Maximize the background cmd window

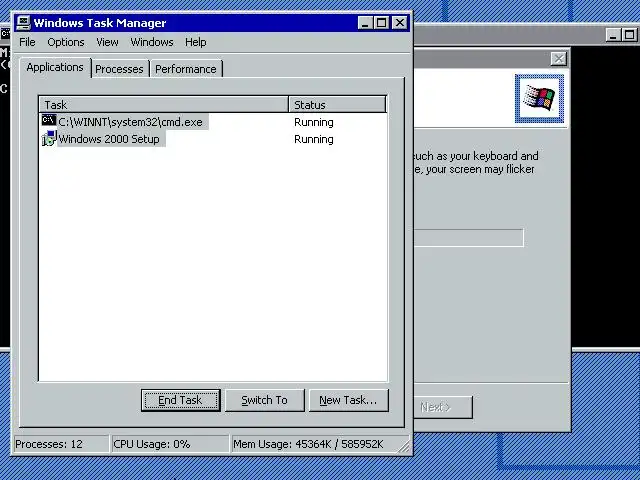[630, 35]
